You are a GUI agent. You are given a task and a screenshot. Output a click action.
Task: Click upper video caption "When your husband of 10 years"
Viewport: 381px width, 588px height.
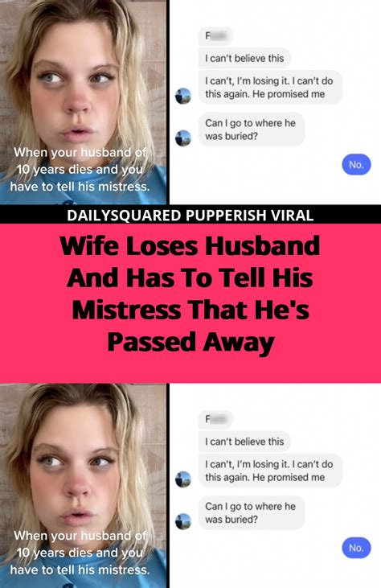click(x=80, y=161)
